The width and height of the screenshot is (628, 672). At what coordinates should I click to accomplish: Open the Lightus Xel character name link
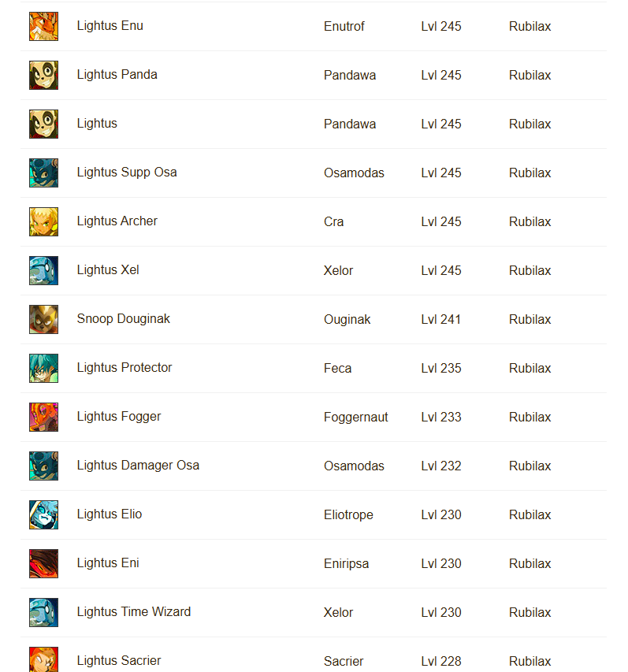click(x=108, y=270)
